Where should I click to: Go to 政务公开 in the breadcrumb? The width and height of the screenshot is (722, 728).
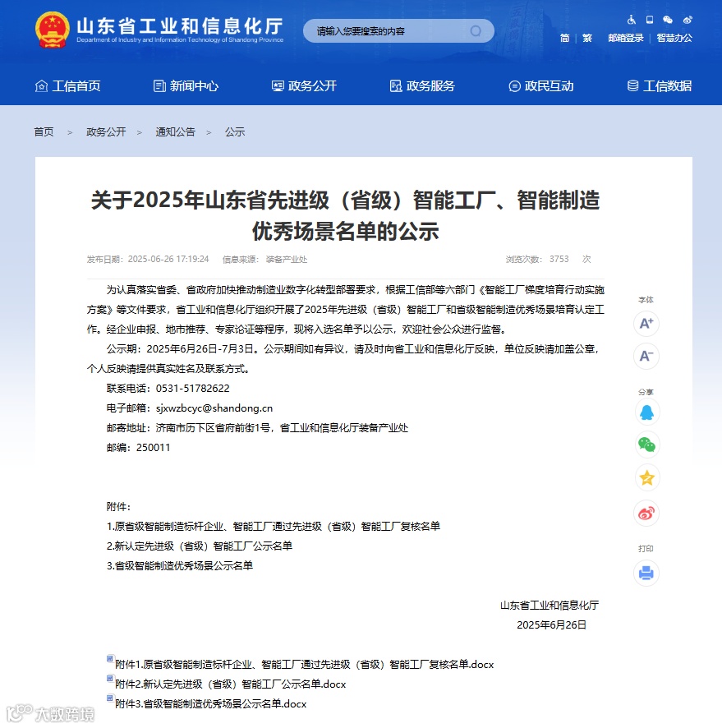pos(106,131)
